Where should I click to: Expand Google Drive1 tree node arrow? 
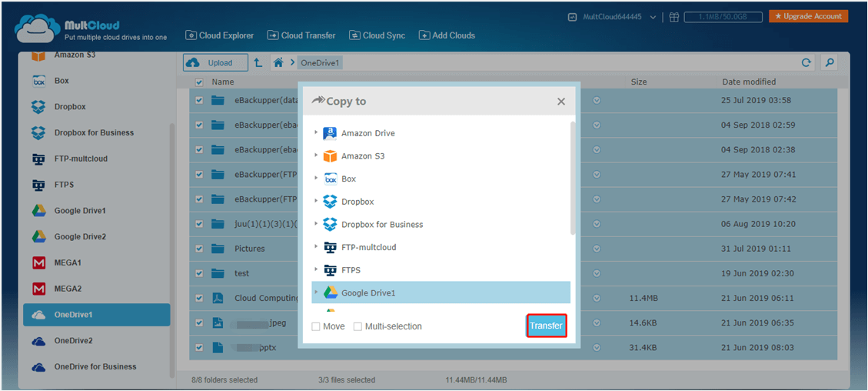point(316,292)
